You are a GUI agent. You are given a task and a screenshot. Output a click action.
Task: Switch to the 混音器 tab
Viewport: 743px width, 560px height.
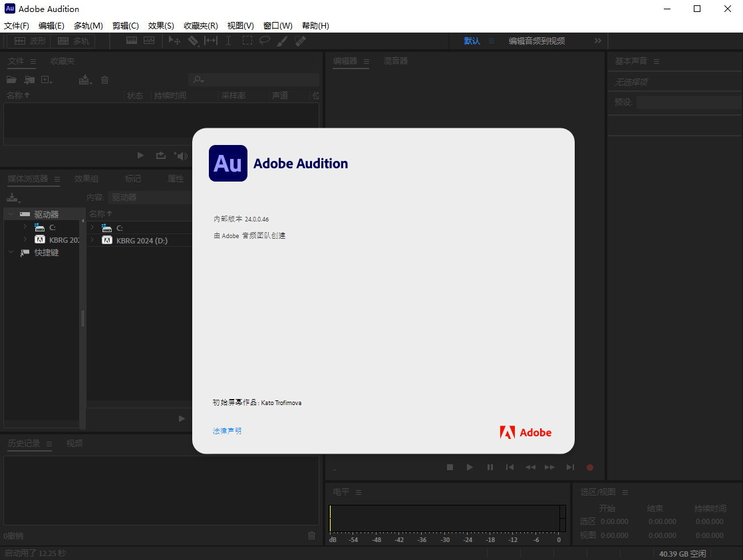pos(396,61)
